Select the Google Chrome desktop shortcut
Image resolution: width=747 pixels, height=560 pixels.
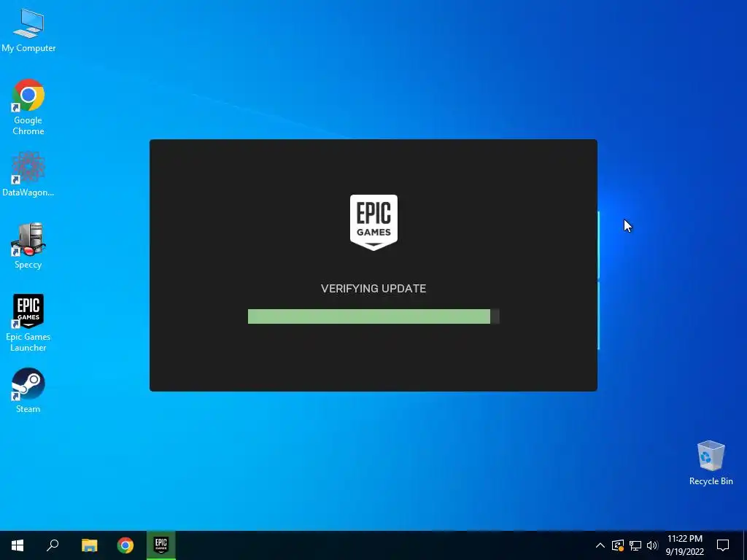28,106
